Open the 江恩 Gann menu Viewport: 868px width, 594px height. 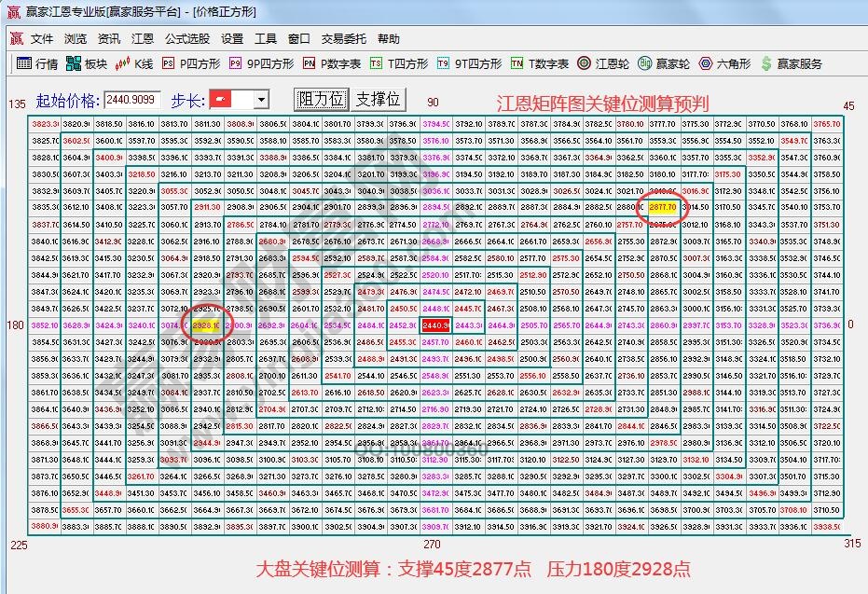(142, 39)
